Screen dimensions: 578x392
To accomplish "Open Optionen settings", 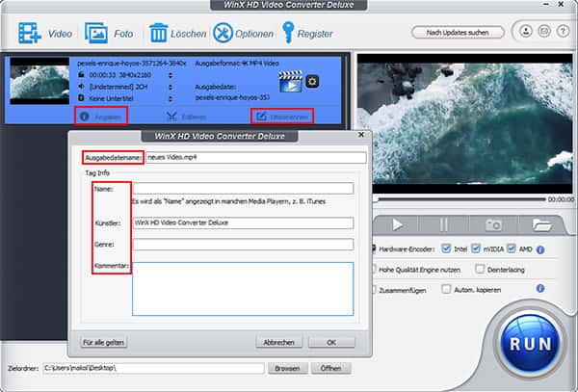I will (244, 33).
